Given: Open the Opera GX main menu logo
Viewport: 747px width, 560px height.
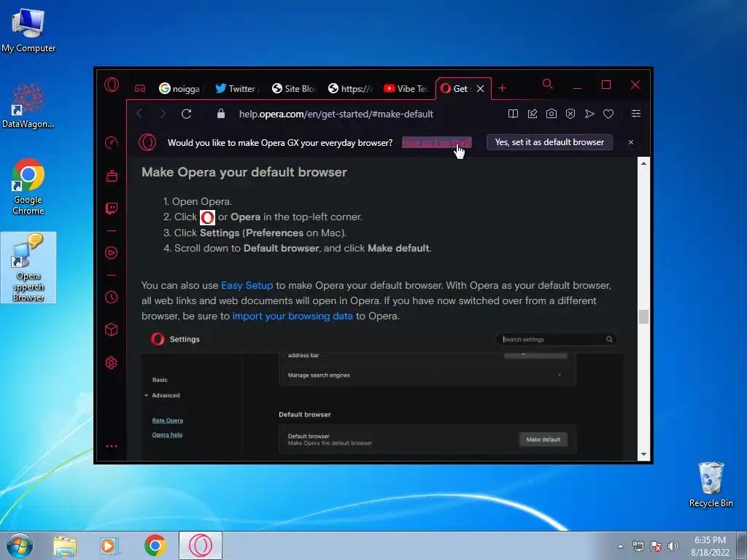Looking at the screenshot, I should tap(112, 85).
